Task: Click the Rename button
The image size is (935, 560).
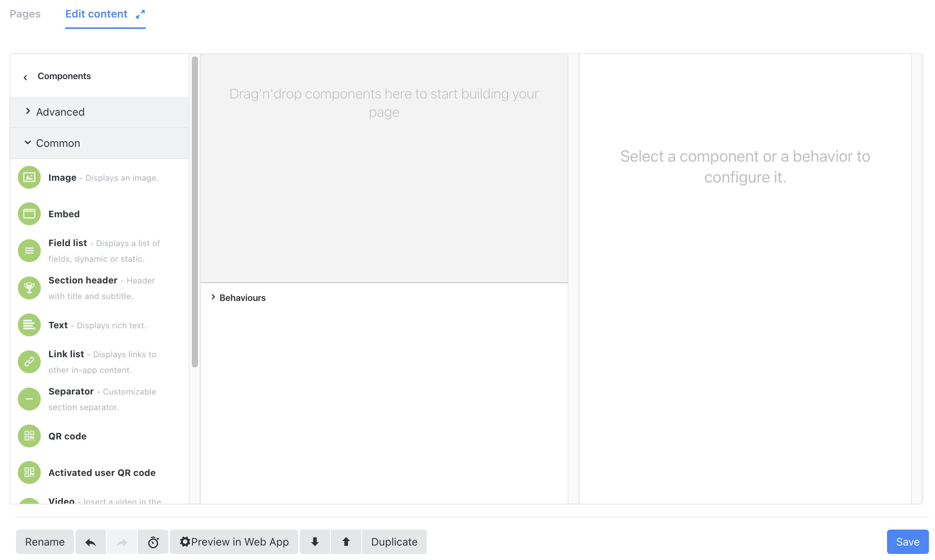Action: coord(45,542)
